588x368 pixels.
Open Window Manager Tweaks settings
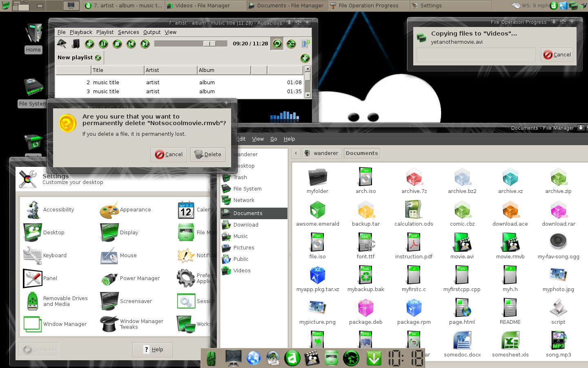click(132, 324)
